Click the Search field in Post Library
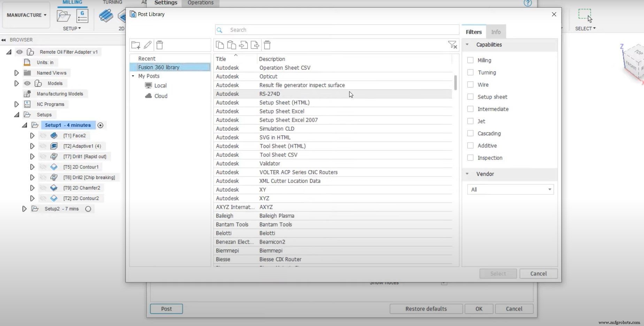644x326 pixels. coord(342,30)
